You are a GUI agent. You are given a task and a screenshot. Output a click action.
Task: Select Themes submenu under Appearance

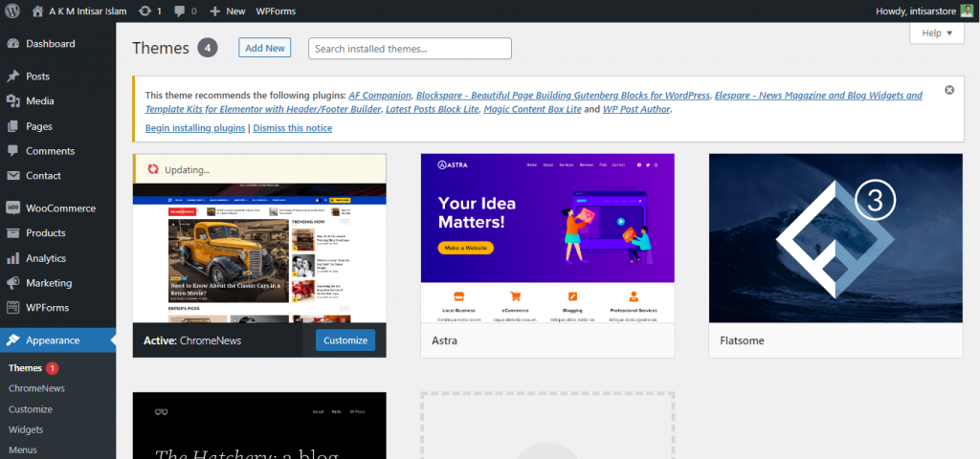pos(25,368)
